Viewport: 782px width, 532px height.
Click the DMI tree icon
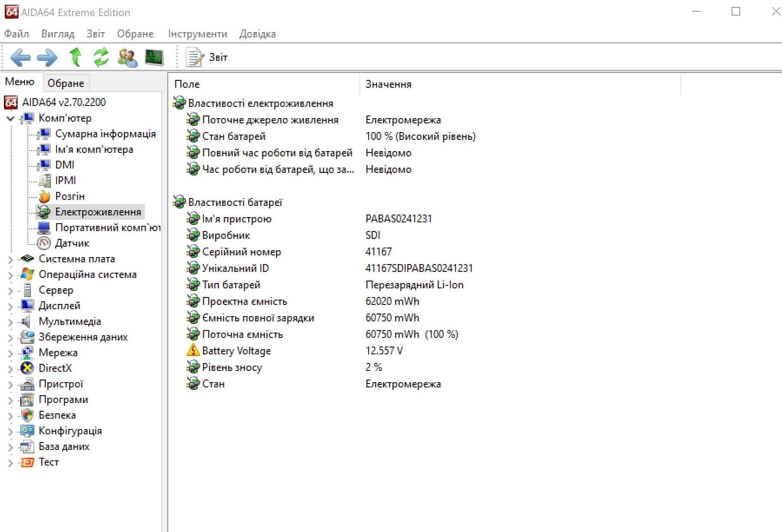click(x=44, y=165)
